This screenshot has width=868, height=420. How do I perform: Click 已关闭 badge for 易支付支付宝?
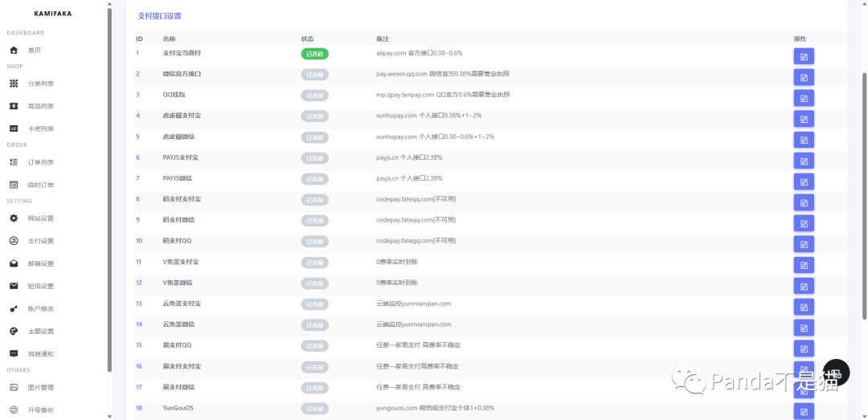pos(314,367)
